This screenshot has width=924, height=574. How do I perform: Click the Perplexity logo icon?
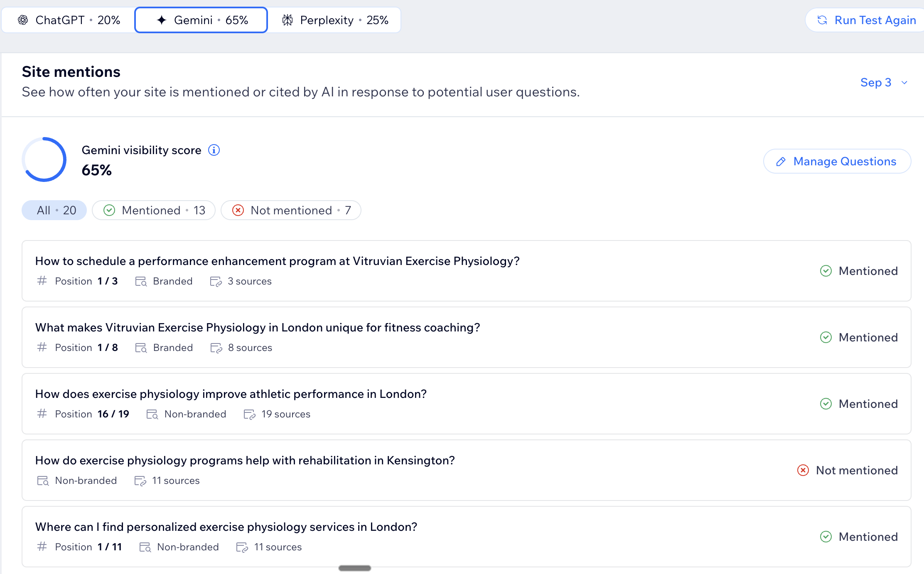click(x=288, y=20)
